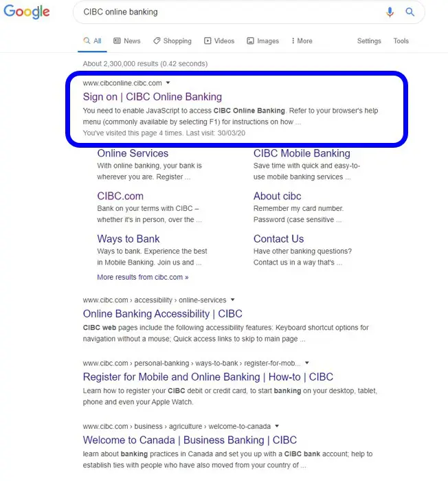Open Online Banking Accessibility | CIBC result
The image size is (448, 481).
point(163,313)
